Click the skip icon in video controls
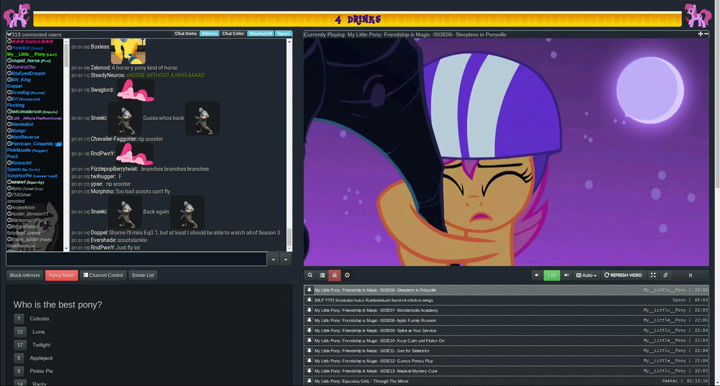 [690, 275]
